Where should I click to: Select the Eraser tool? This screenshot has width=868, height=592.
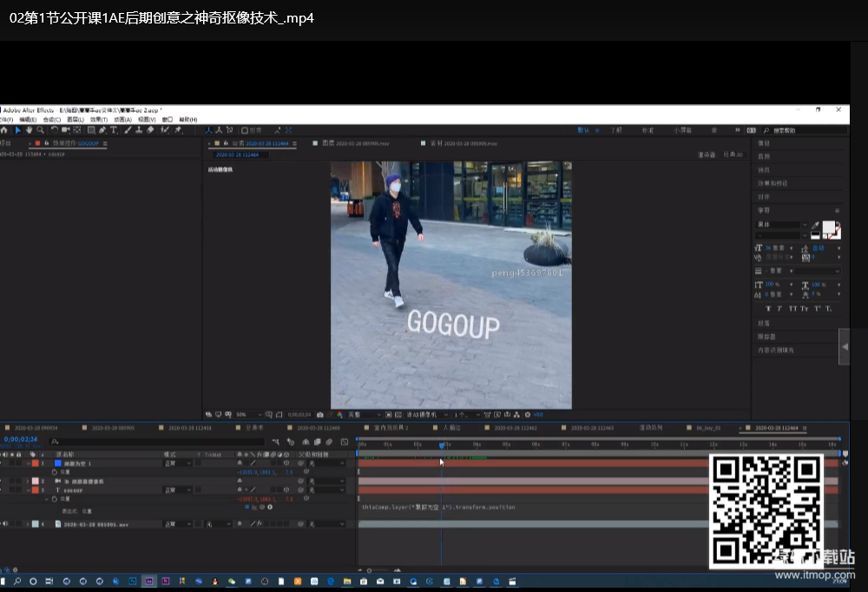coord(150,130)
